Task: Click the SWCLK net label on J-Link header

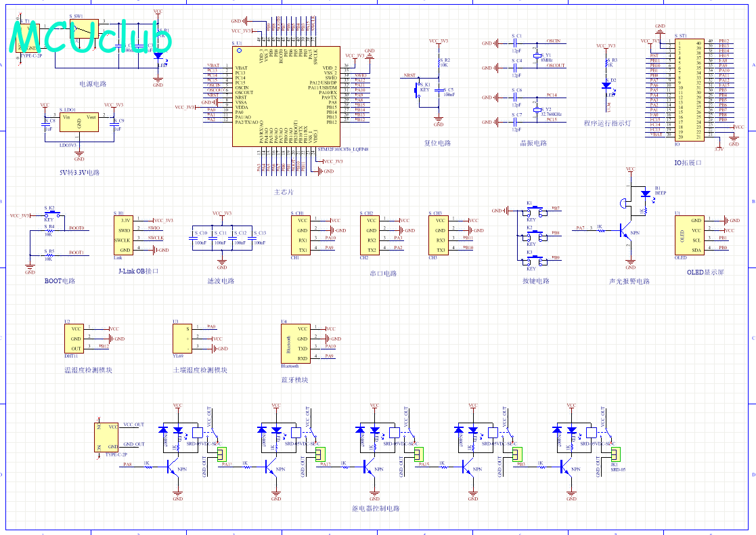Action: [x=156, y=238]
